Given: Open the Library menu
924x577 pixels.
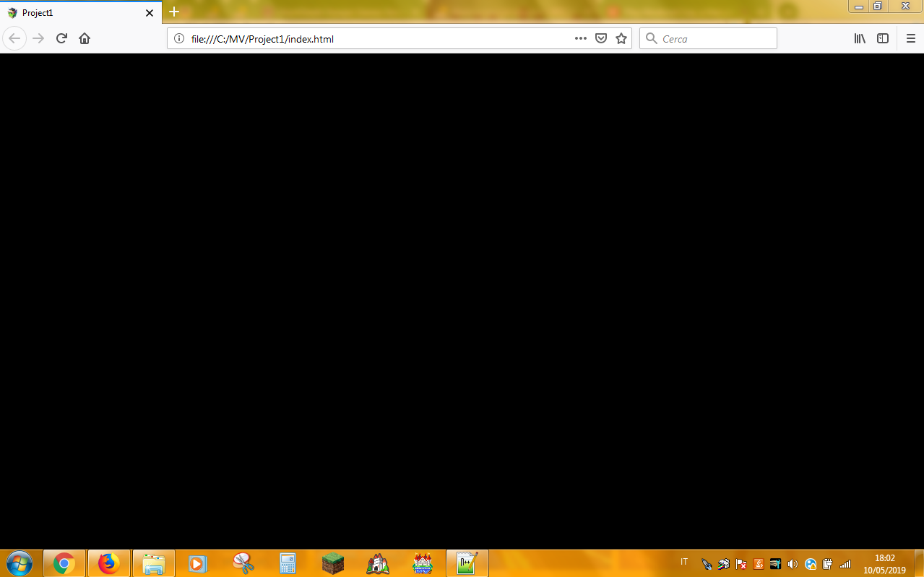Looking at the screenshot, I should tap(860, 38).
